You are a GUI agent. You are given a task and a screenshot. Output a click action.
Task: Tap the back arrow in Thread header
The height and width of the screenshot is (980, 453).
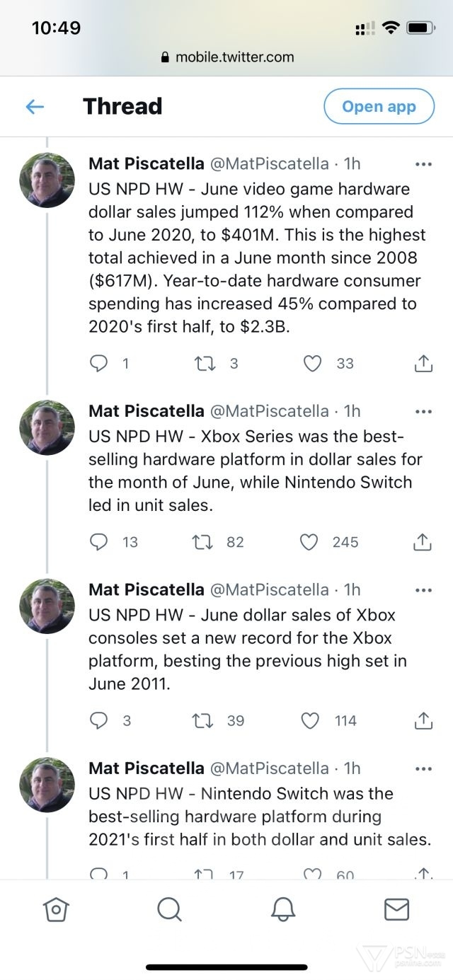pos(35,107)
